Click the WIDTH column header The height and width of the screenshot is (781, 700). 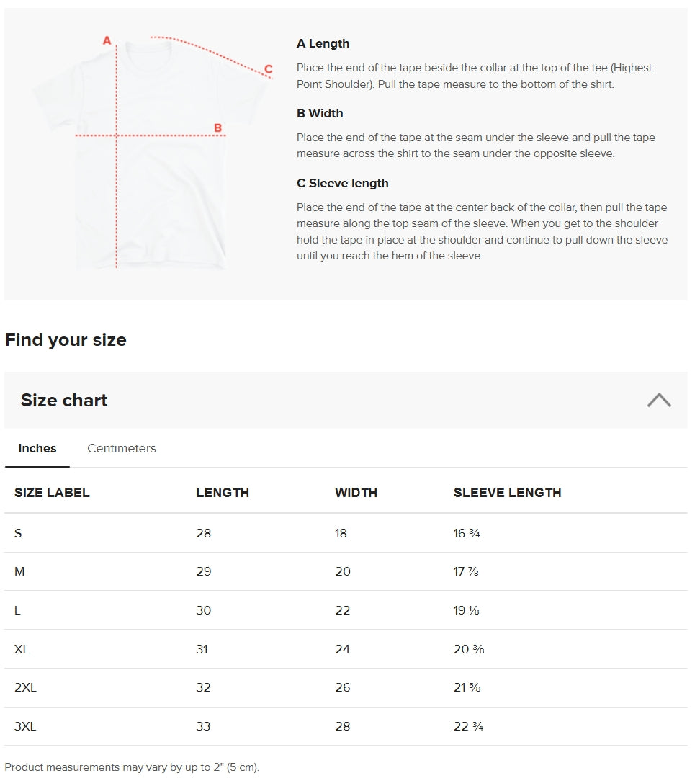(x=356, y=493)
